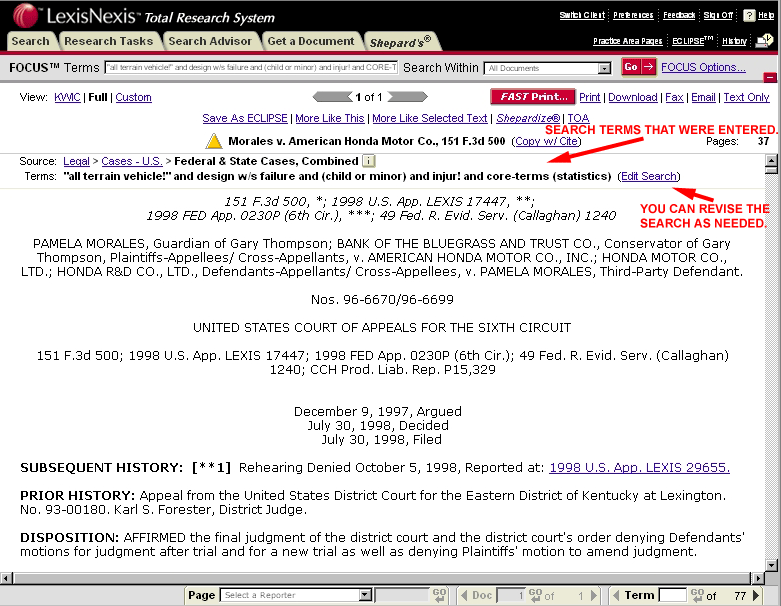
Task: Click the next document arrow beside '1 of 1'
Action: pyautogui.click(x=407, y=97)
